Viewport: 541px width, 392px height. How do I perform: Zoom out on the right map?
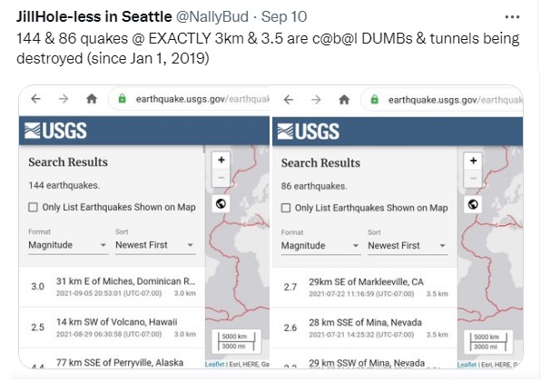(474, 179)
